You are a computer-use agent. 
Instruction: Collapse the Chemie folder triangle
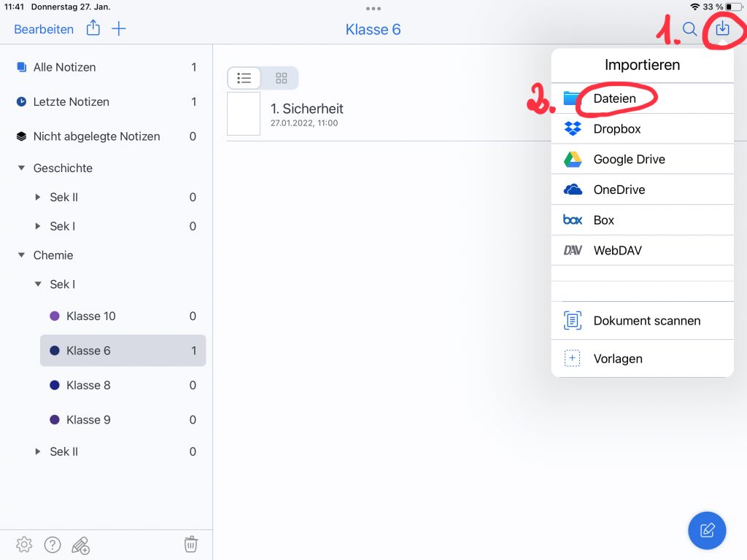click(21, 256)
